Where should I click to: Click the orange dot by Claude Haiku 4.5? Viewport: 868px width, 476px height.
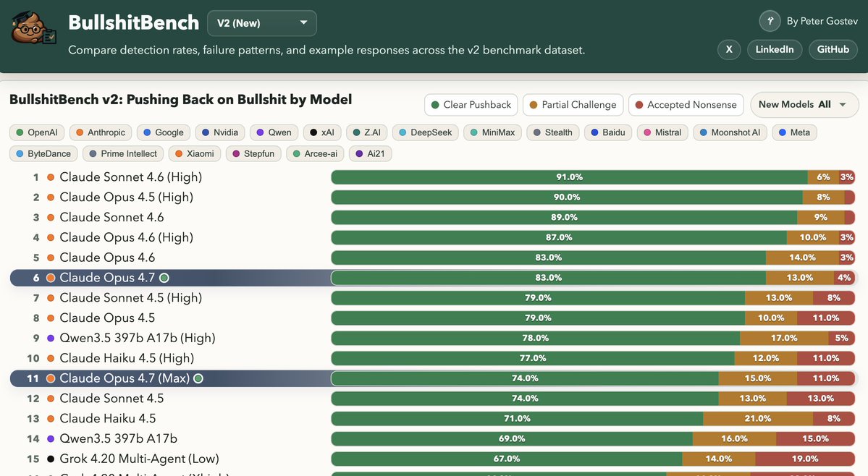pos(51,419)
